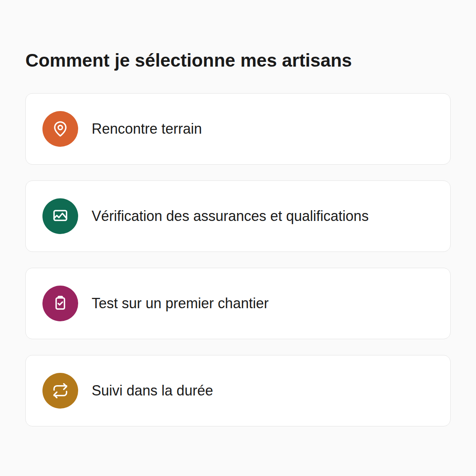Click empty area right of Test sur un premier chantier

[359, 303]
